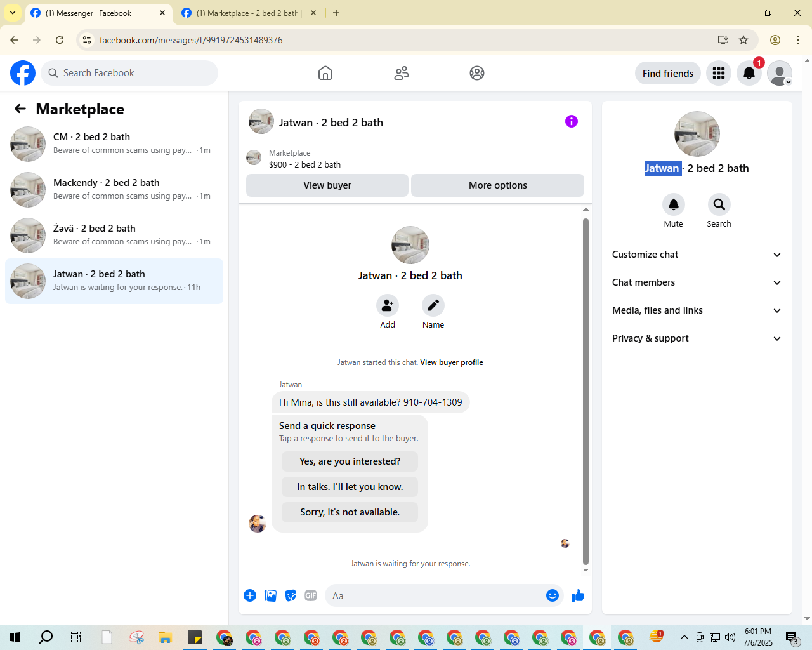812x650 pixels.
Task: Open the Mackendy · 2 bed 2 bath conversation
Action: pos(114,190)
